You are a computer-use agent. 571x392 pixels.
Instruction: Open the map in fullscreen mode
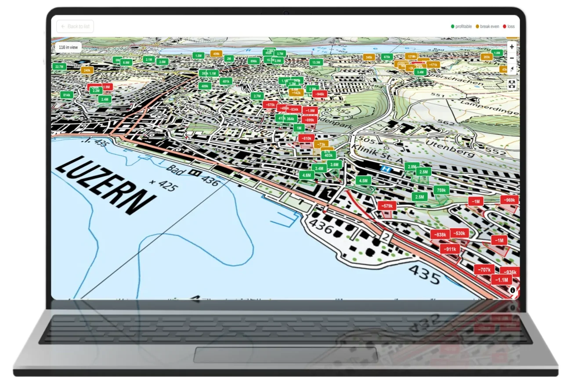[x=512, y=84]
